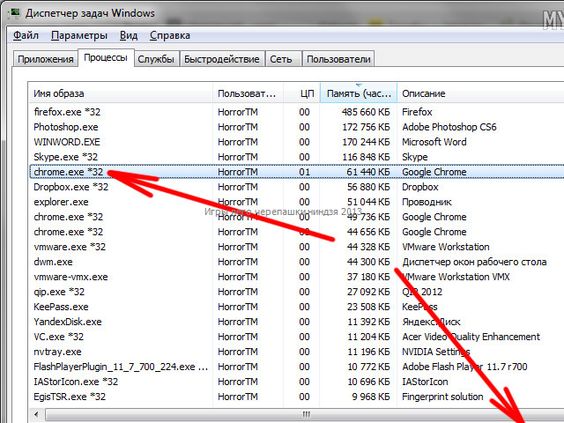Open the Быстродействие tab
The image size is (564, 423).
(x=222, y=59)
